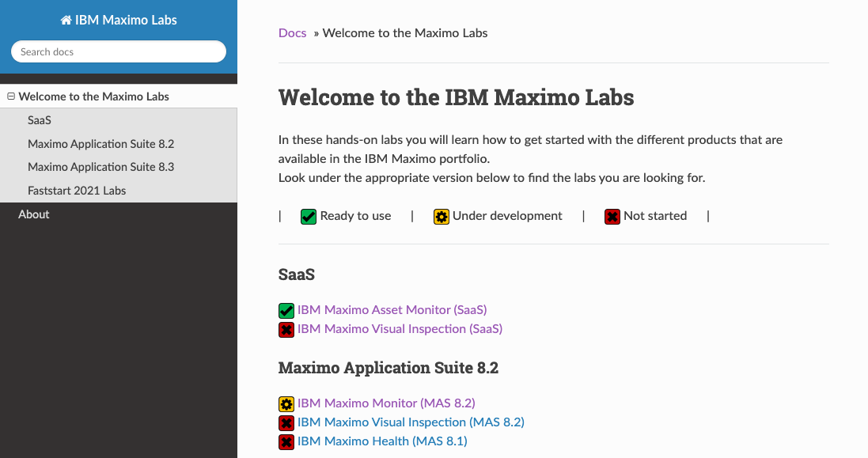Click gear icon beside Maximo Monitor (MAS 8.2)
The image size is (868, 458).
[286, 404]
